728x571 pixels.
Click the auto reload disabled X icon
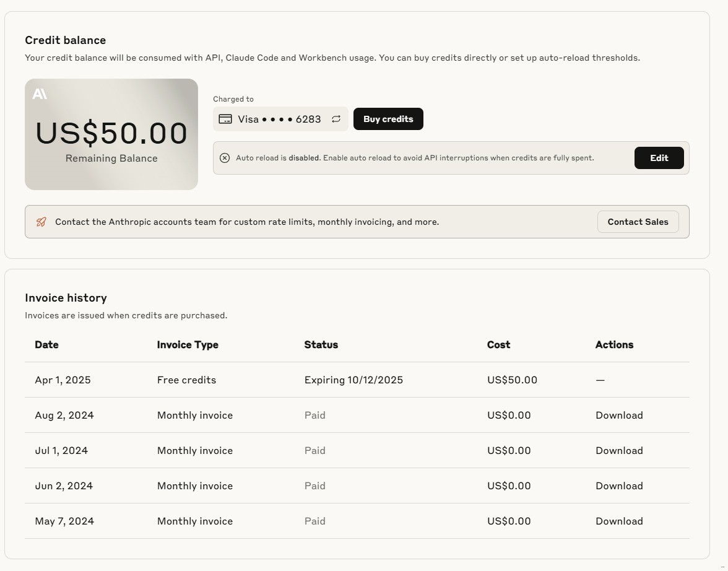[225, 158]
